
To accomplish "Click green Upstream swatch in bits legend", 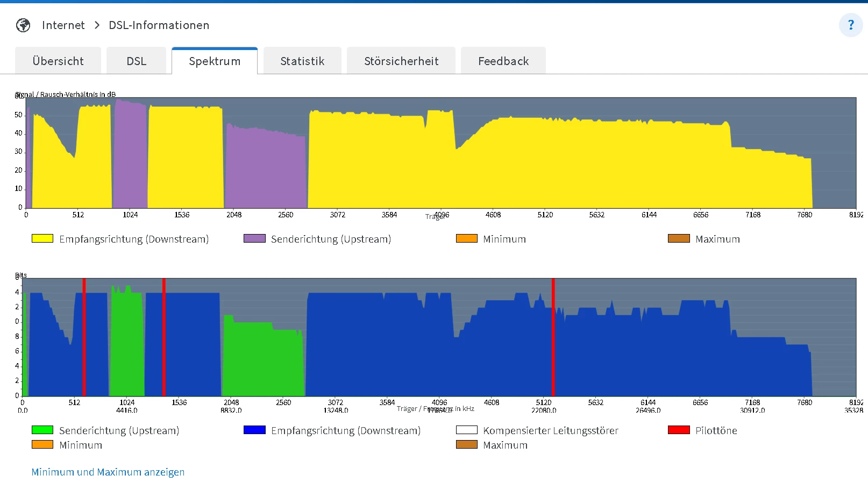I will click(x=42, y=430).
